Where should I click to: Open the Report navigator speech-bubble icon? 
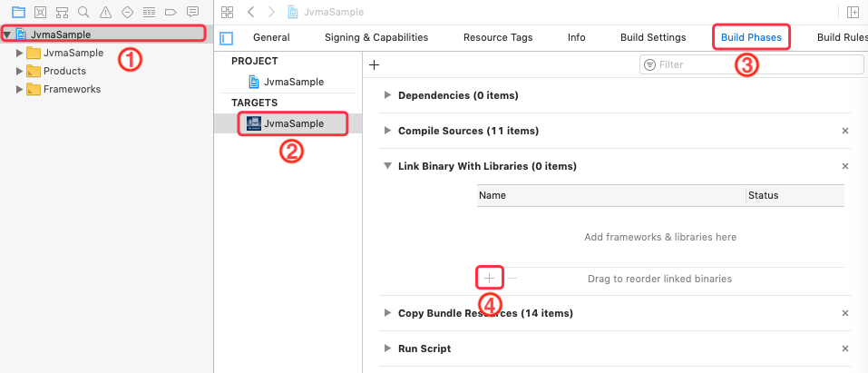[x=192, y=12]
